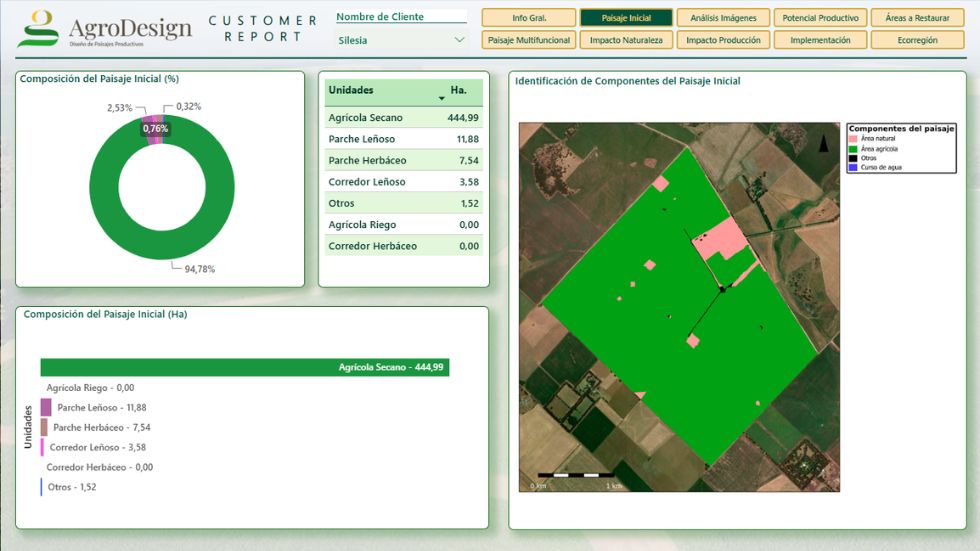Click the Nombre de Cliente label
Viewport: 980px width, 551px height.
(380, 17)
